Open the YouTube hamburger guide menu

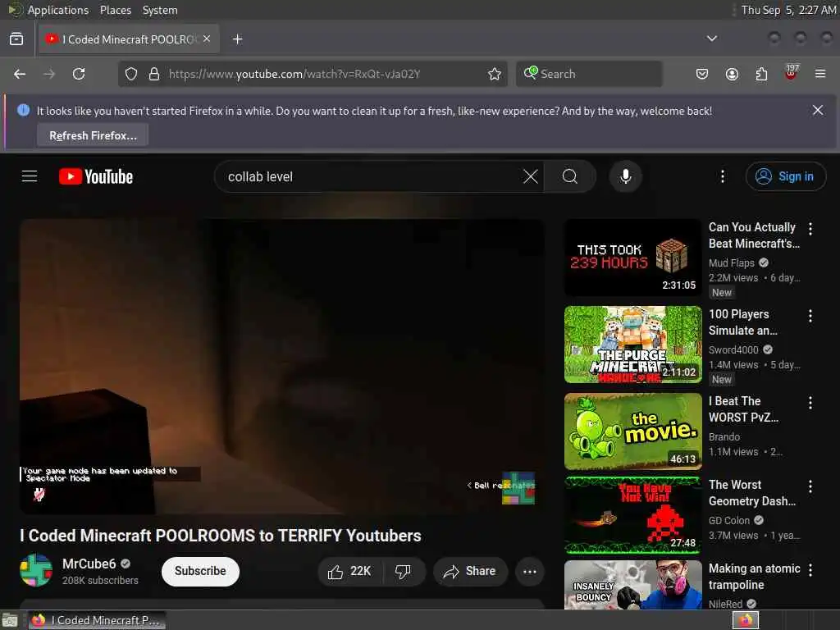[x=30, y=176]
